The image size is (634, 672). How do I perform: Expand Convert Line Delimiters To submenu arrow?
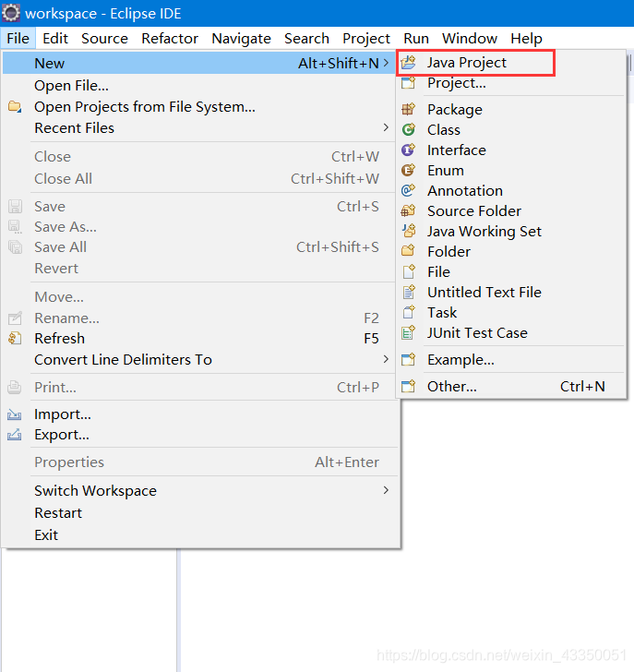click(386, 359)
